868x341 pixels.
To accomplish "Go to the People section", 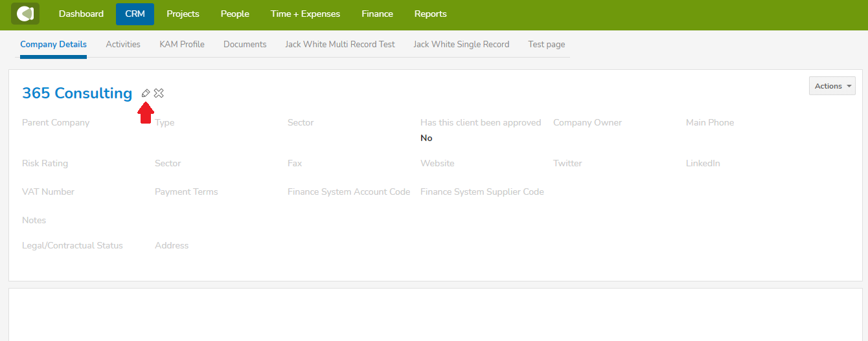I will click(234, 14).
